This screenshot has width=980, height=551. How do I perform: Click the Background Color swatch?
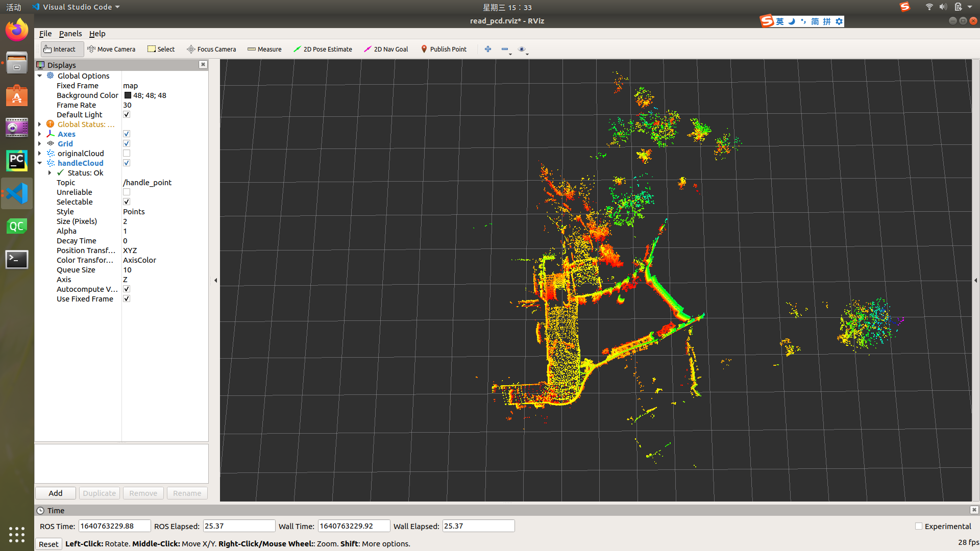[128, 95]
